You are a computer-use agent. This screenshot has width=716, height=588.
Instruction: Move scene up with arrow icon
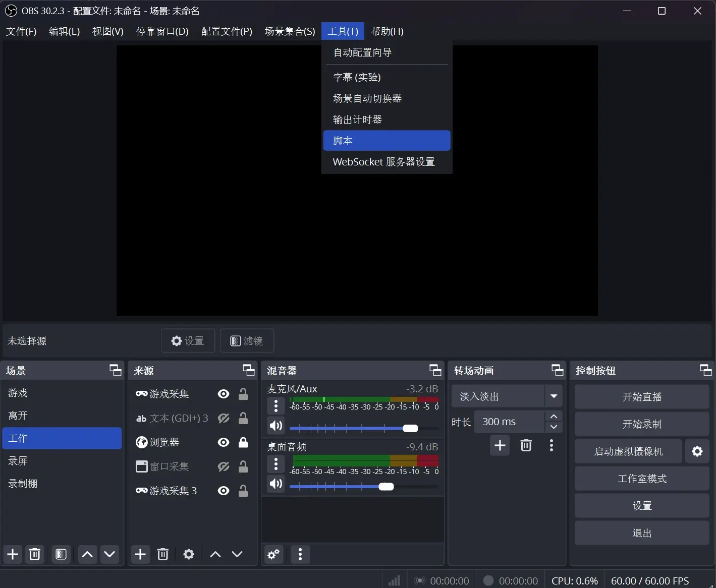(87, 555)
